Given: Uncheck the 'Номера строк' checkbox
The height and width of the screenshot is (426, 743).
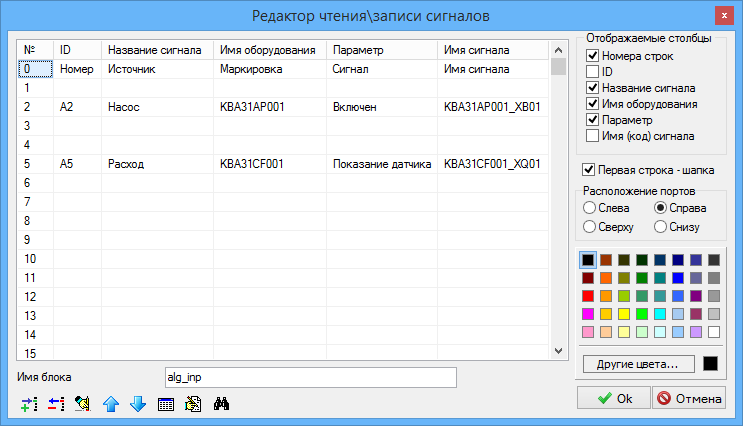Looking at the screenshot, I should pos(593,56).
